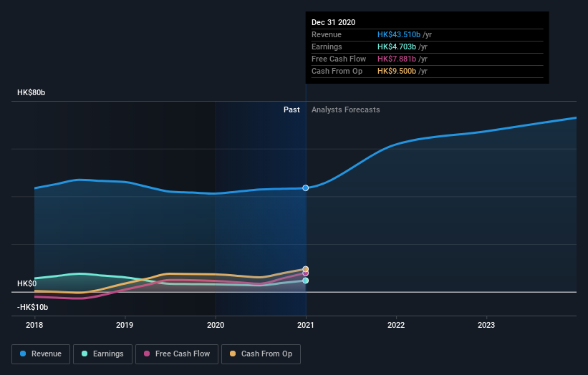
Task: Toggle the Free Cash Flow legend button
Action: click(177, 354)
